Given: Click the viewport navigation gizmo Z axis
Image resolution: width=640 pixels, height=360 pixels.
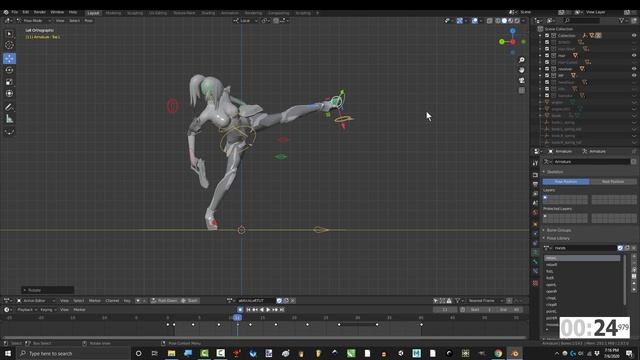Looking at the screenshot, I should coord(513,31).
